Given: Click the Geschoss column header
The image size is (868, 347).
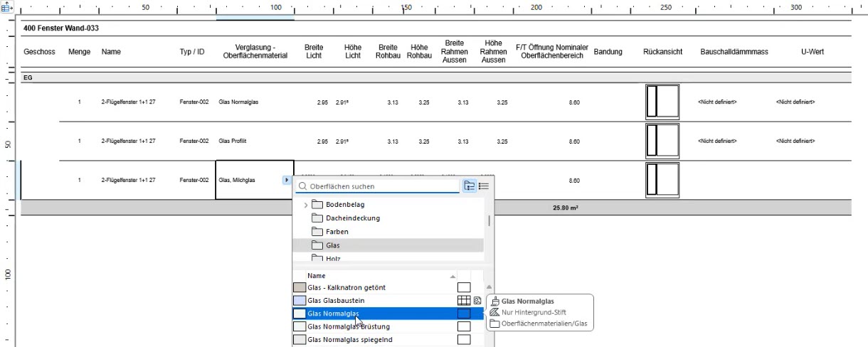Looking at the screenshot, I should [x=40, y=52].
